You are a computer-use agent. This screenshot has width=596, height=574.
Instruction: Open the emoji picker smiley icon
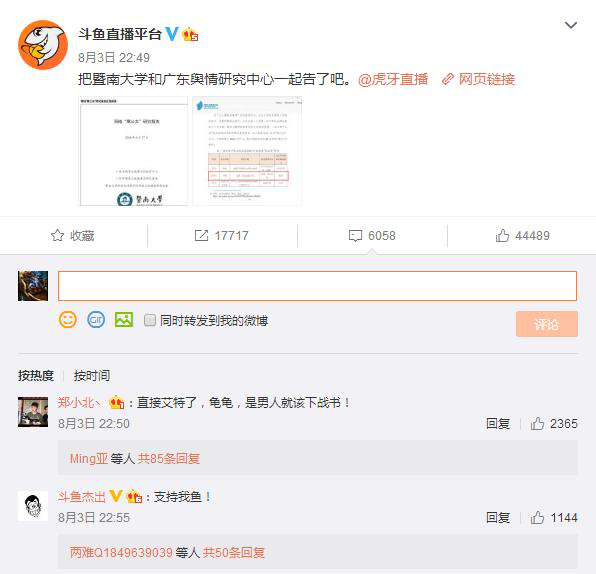click(68, 320)
